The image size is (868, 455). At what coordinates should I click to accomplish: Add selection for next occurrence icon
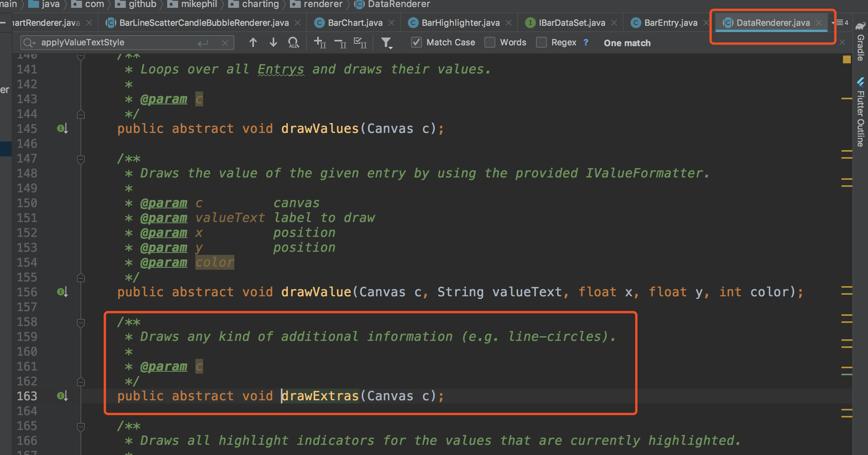point(320,42)
